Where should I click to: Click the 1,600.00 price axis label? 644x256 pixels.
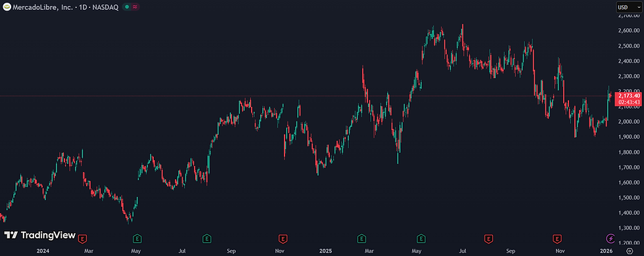click(628, 182)
